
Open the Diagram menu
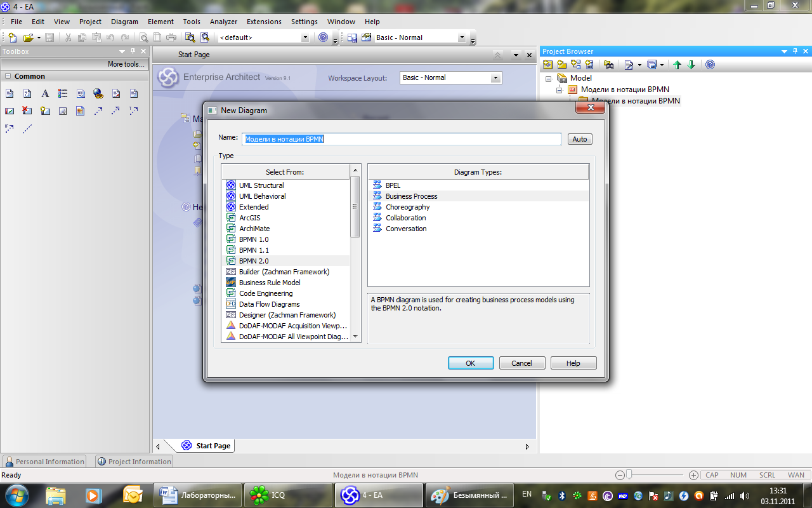124,22
